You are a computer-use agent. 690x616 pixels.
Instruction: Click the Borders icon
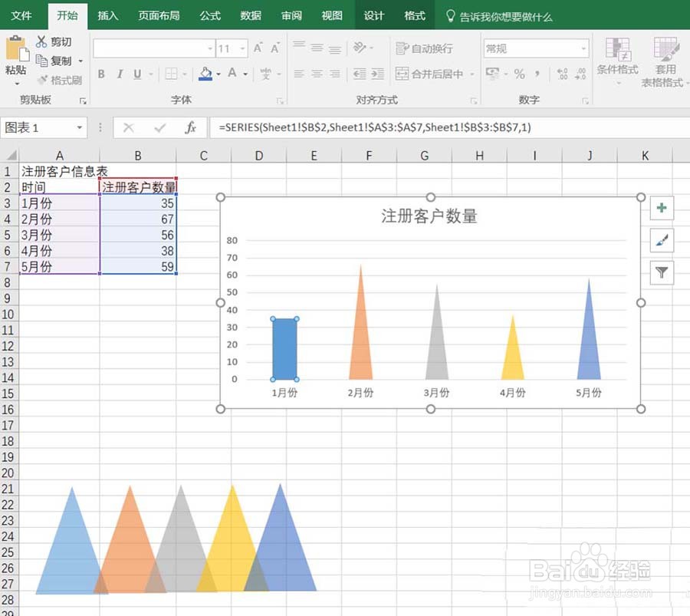point(171,74)
